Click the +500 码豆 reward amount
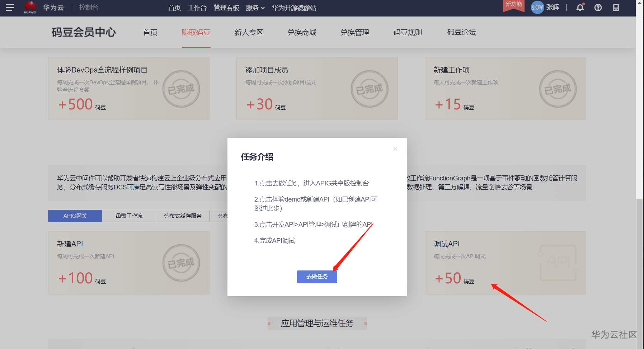This screenshot has width=644, height=349. pyautogui.click(x=82, y=104)
